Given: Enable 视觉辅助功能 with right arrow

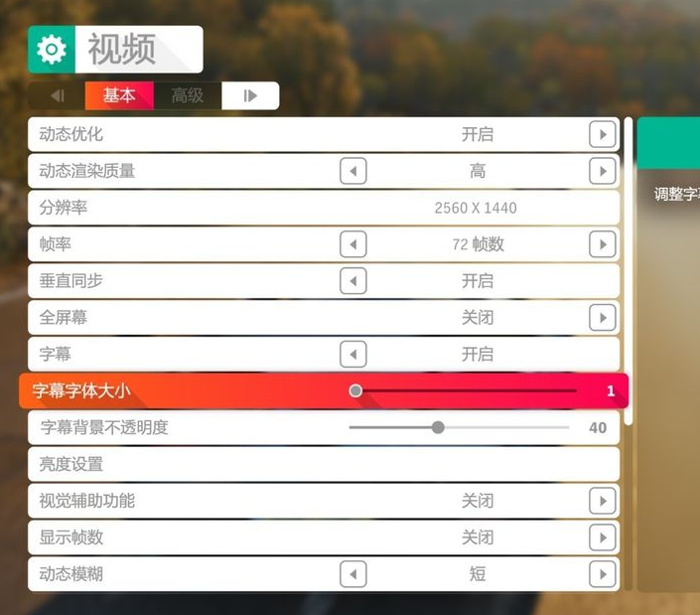Looking at the screenshot, I should [603, 501].
